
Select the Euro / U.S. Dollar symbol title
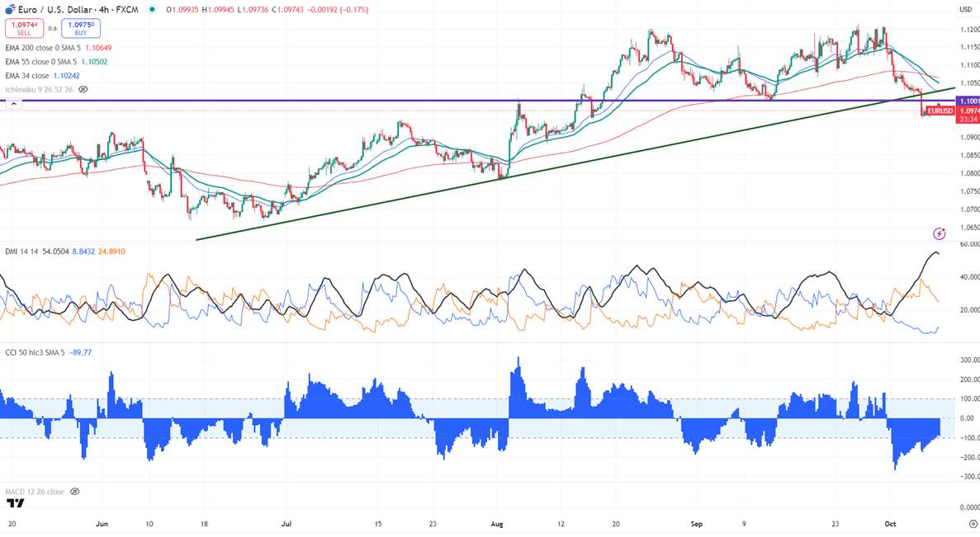55,9
